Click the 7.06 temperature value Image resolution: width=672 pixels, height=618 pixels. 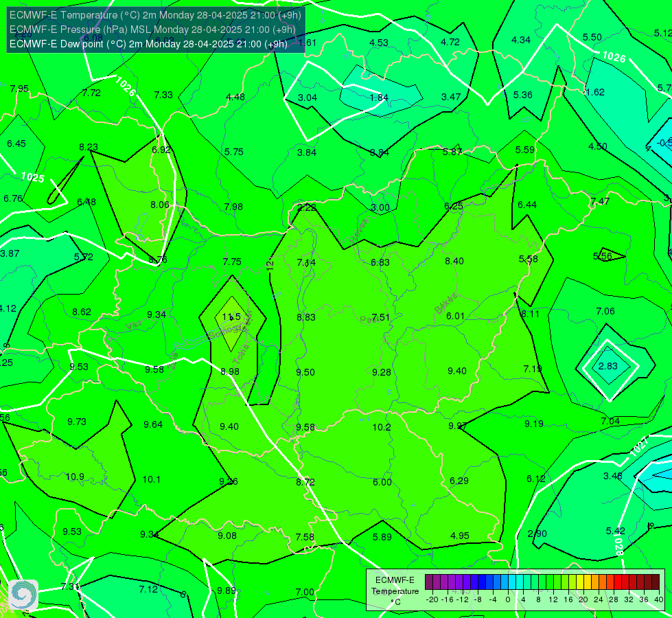(x=605, y=311)
